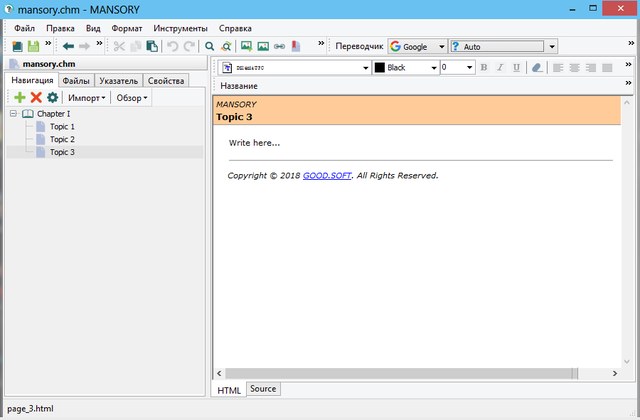
Task: Toggle italic formatting
Action: tap(500, 68)
